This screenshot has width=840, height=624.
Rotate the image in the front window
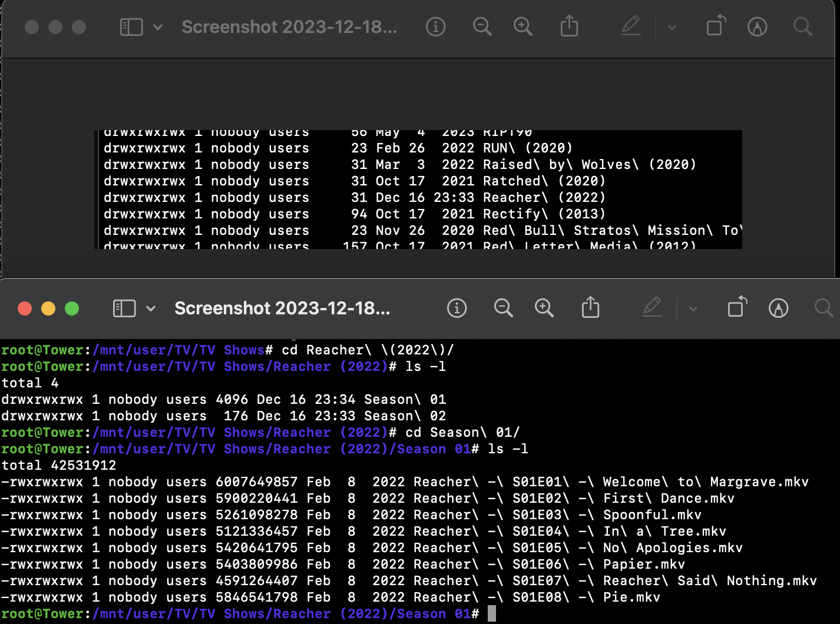click(x=737, y=308)
